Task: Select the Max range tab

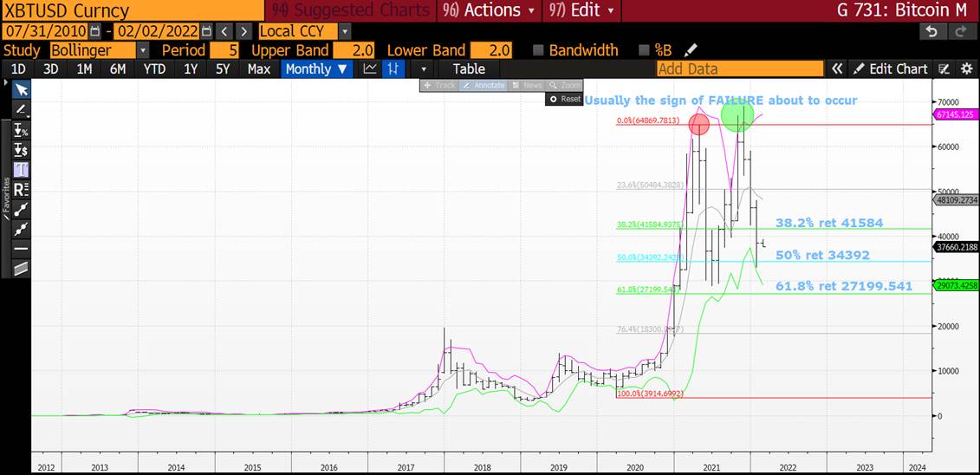Action: click(x=259, y=68)
